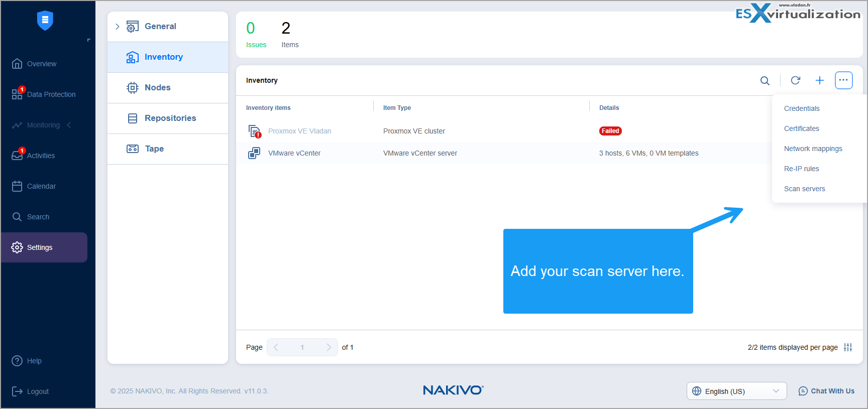Add a new inventory item
This screenshot has width=868, height=409.
[x=820, y=80]
